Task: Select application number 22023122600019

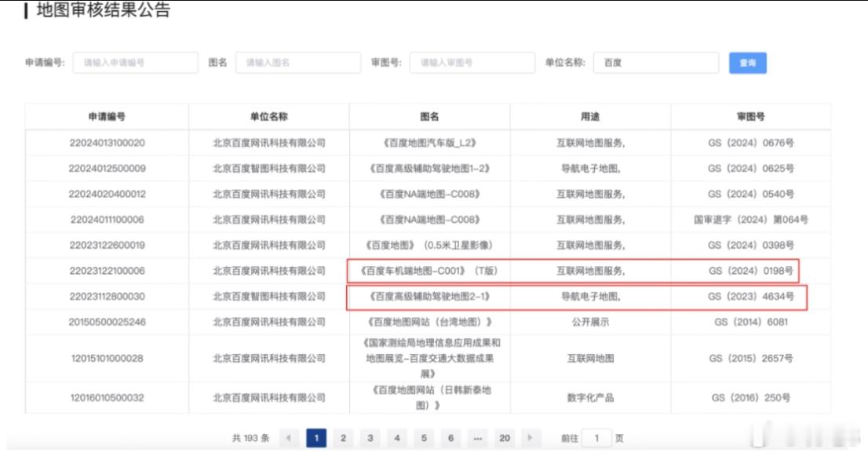Action: tap(107, 245)
